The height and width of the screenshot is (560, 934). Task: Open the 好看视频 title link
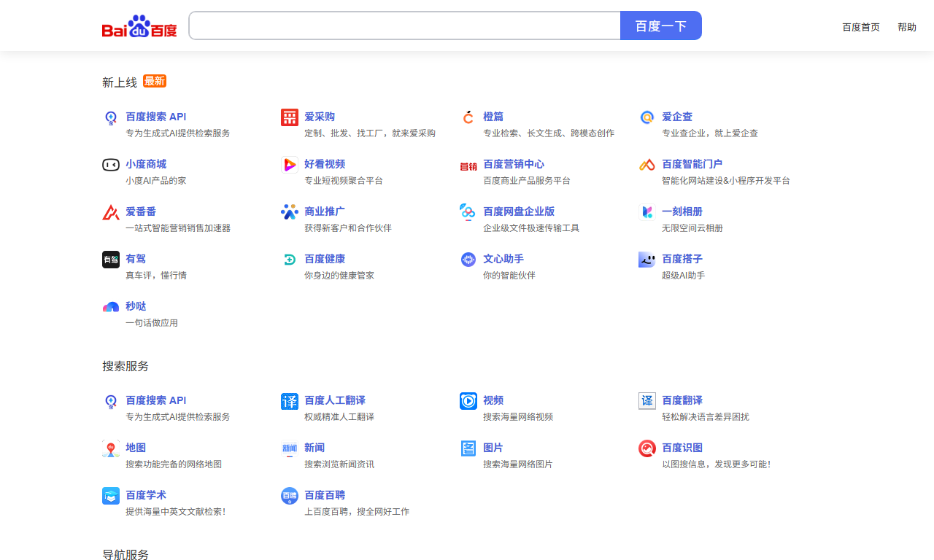pos(325,164)
